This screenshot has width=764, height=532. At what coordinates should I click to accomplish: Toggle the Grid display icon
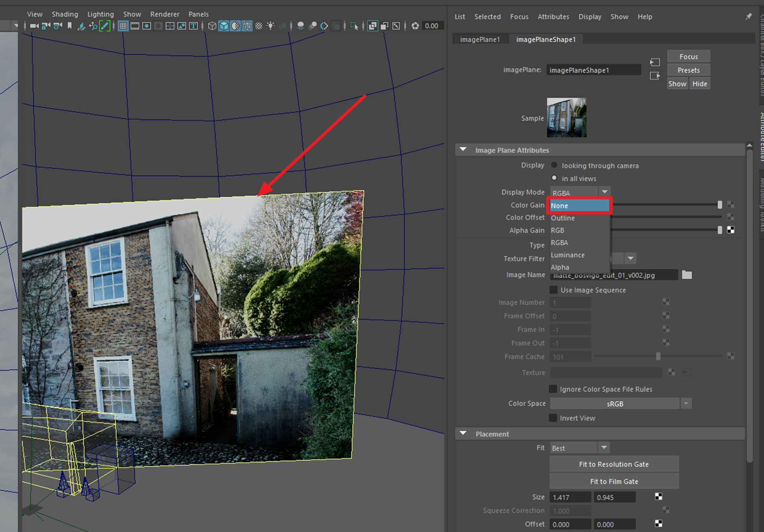(123, 26)
